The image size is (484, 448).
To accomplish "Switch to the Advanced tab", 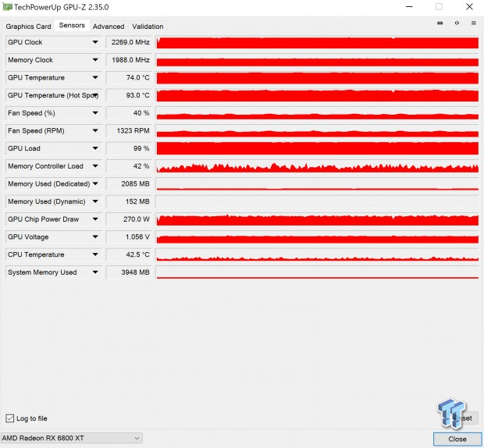I will click(x=109, y=27).
